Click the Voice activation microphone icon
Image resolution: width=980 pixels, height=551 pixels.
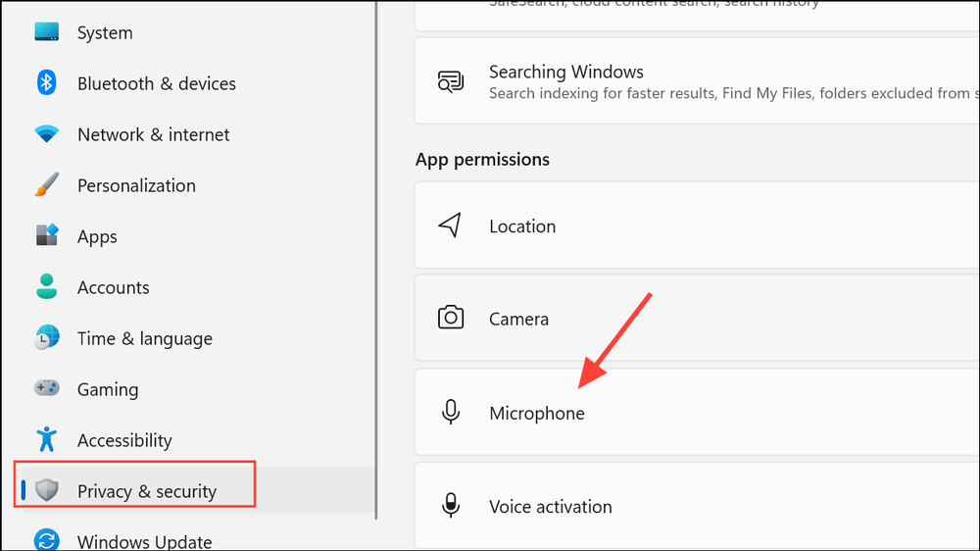pyautogui.click(x=451, y=505)
